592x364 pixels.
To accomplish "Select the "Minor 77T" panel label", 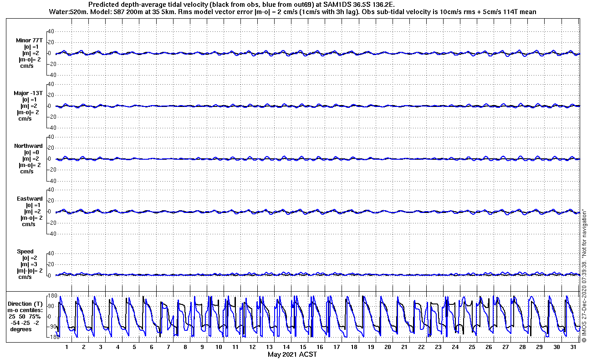I will tap(29, 40).
